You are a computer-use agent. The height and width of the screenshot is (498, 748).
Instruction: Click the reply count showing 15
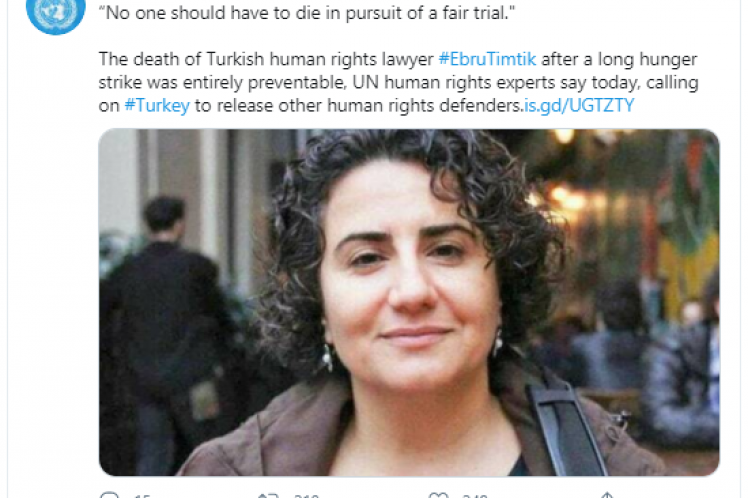142,496
